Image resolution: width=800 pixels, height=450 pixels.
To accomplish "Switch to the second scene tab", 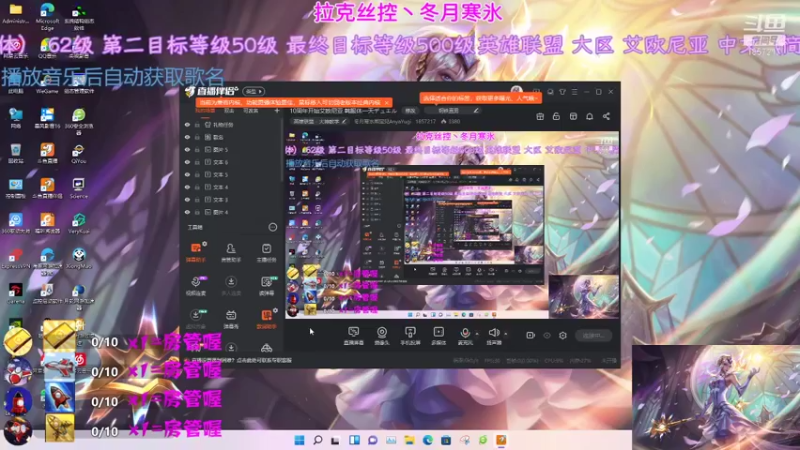I will point(229,111).
